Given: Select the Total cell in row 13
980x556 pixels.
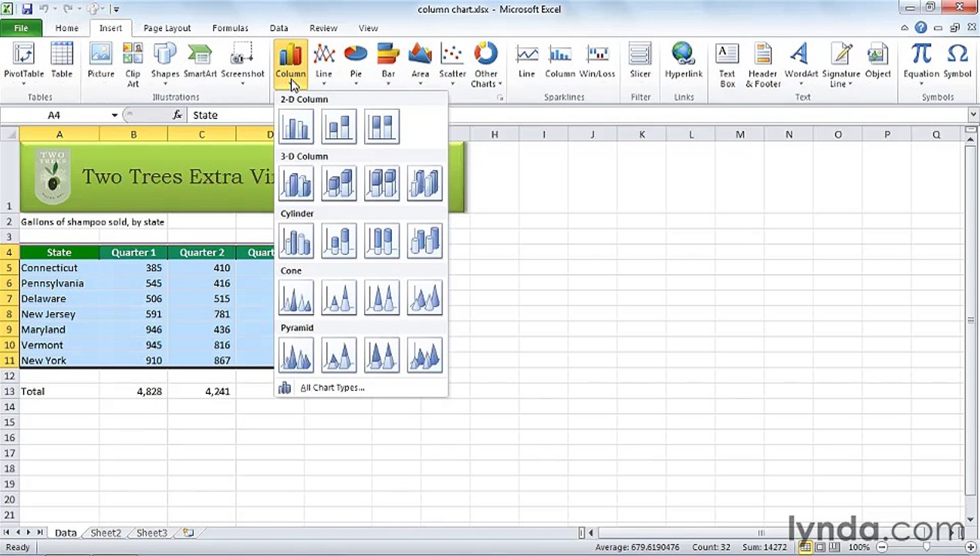Looking at the screenshot, I should tap(59, 392).
